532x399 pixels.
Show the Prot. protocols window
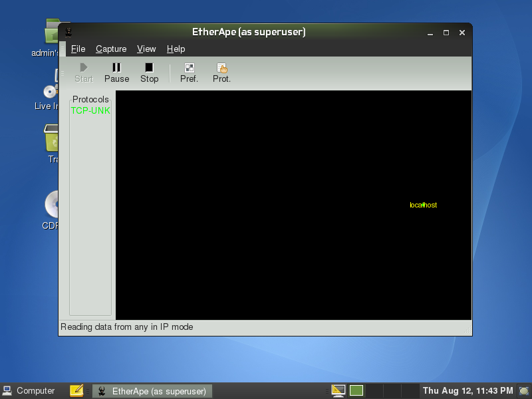coord(221,72)
